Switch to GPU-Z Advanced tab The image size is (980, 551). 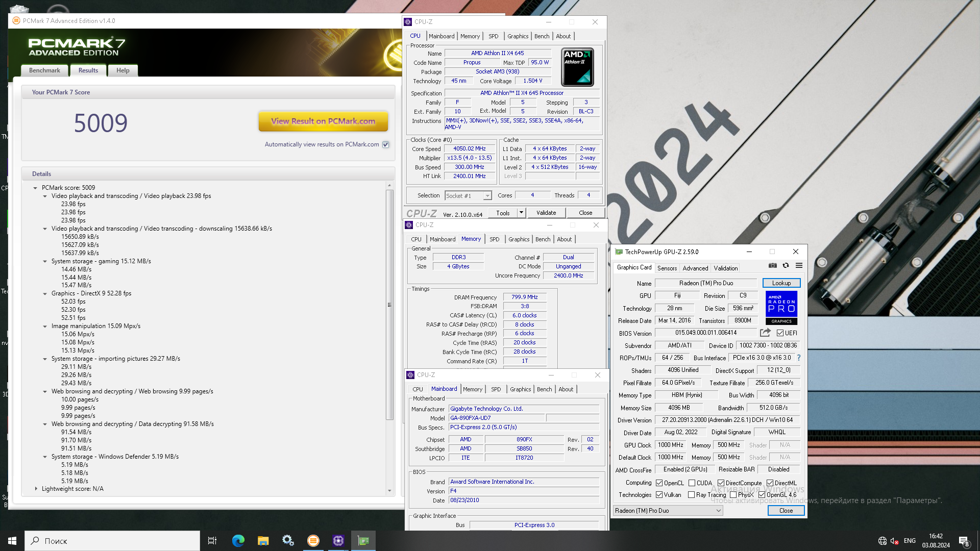(x=695, y=268)
